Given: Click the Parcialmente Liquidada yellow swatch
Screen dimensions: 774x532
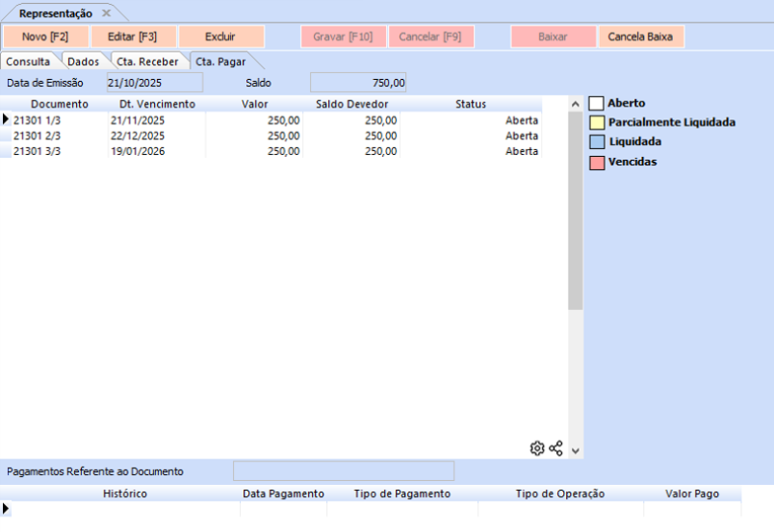Looking at the screenshot, I should (x=596, y=123).
